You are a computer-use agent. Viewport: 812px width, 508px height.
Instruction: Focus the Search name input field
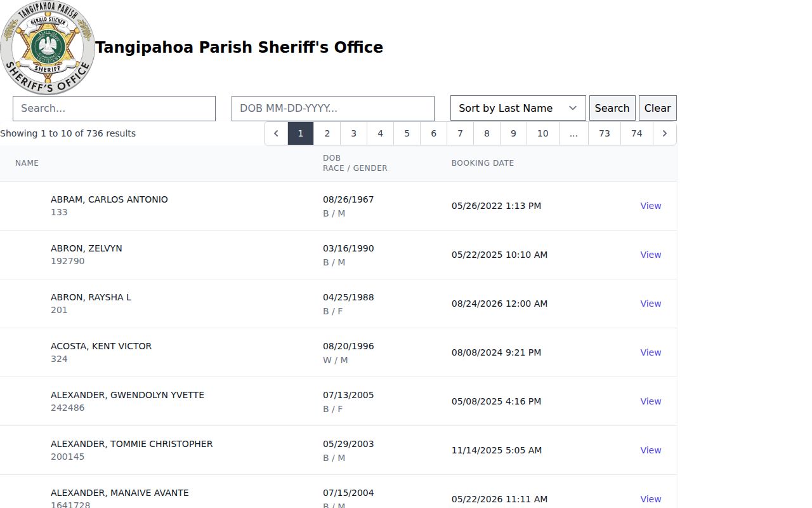tap(114, 109)
